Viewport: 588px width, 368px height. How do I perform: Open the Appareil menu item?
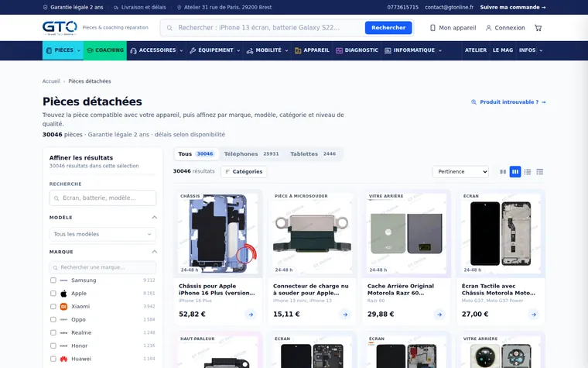[312, 50]
